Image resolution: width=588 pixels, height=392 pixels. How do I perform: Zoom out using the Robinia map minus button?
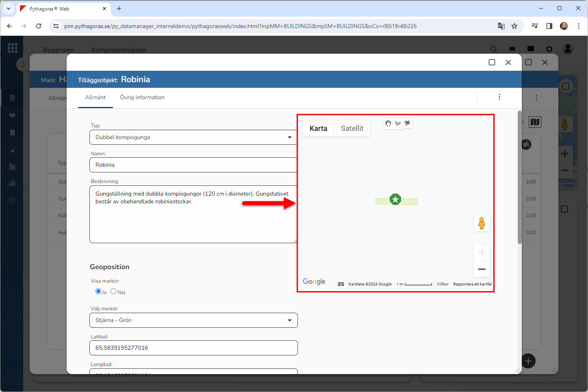tap(482, 269)
